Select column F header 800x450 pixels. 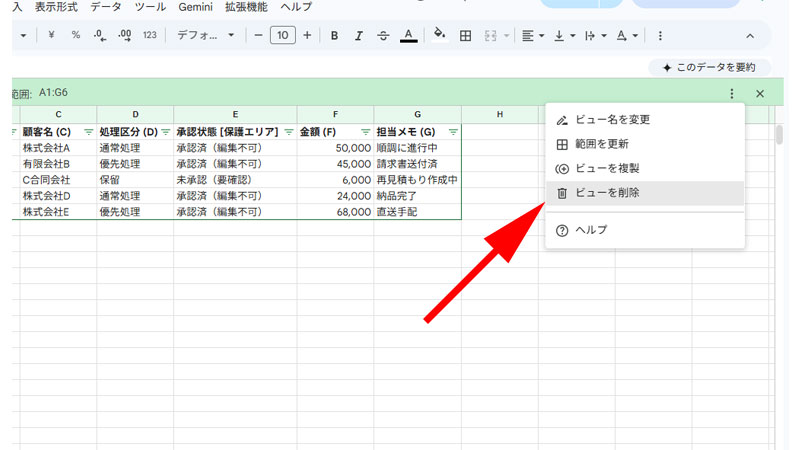(x=335, y=115)
